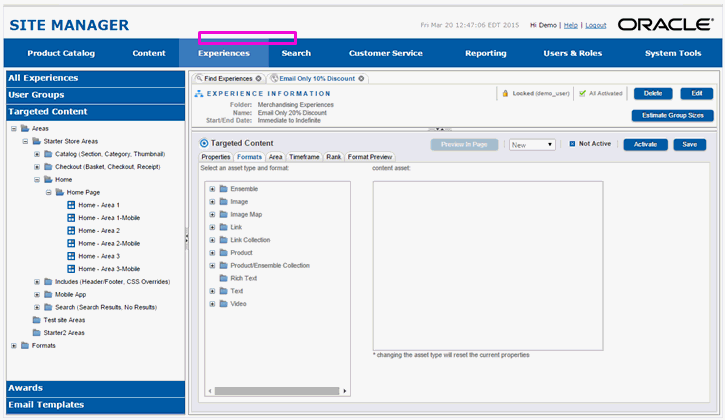Open the Customer Service menu
The image size is (725, 420).
click(x=386, y=53)
